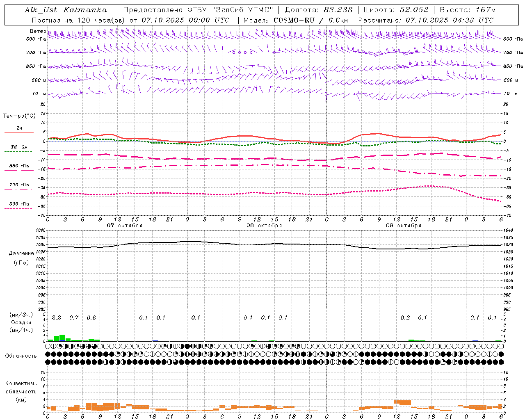
Task: Click the '700 гПа' temperature legend label
Action: (19, 185)
